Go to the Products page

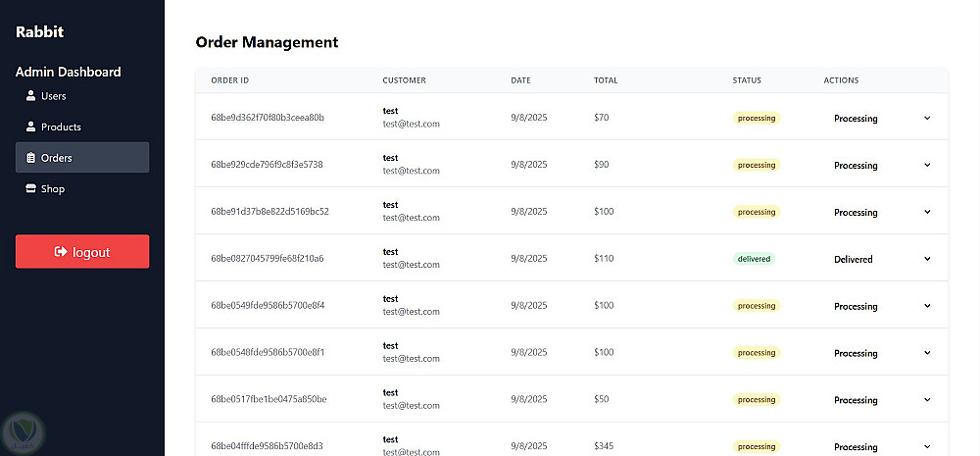tap(61, 127)
